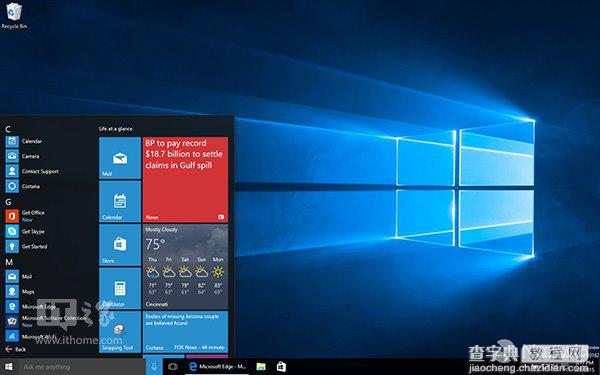The height and width of the screenshot is (375, 600).
Task: Open the Recycle Bin desktop icon
Action: (14, 15)
